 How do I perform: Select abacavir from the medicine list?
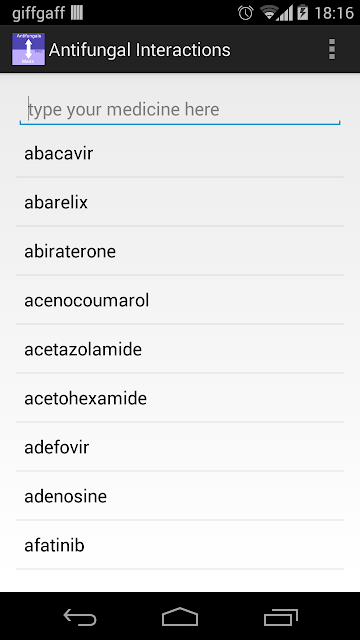point(180,153)
